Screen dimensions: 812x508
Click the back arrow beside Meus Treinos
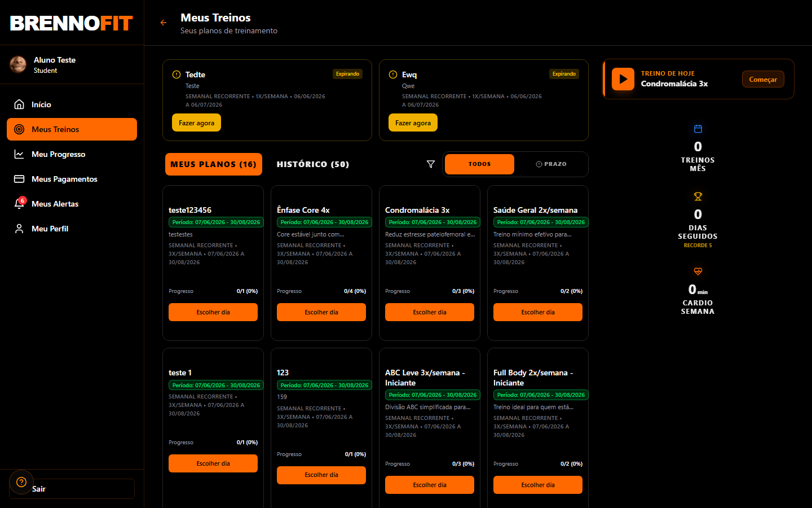(164, 23)
